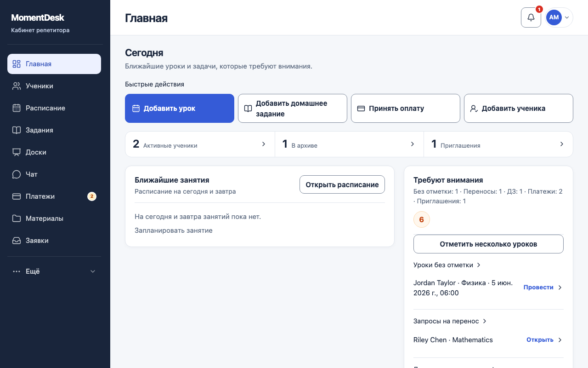Open notifications with the bell icon
588x368 pixels.
point(531,17)
